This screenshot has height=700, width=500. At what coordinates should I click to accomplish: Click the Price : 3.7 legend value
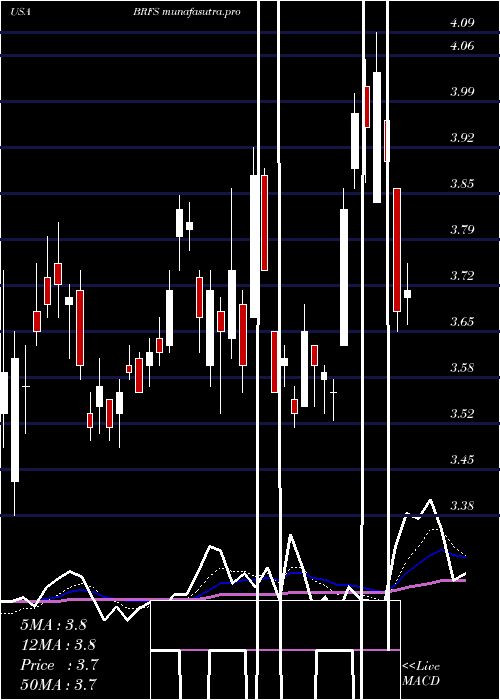[59, 665]
